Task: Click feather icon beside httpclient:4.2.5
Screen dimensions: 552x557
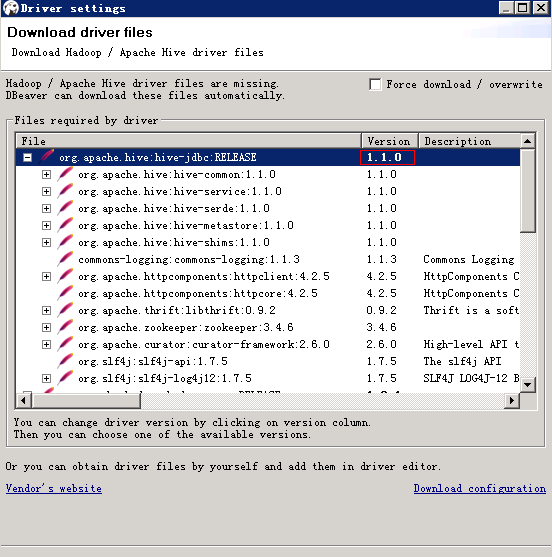Action: click(x=65, y=276)
